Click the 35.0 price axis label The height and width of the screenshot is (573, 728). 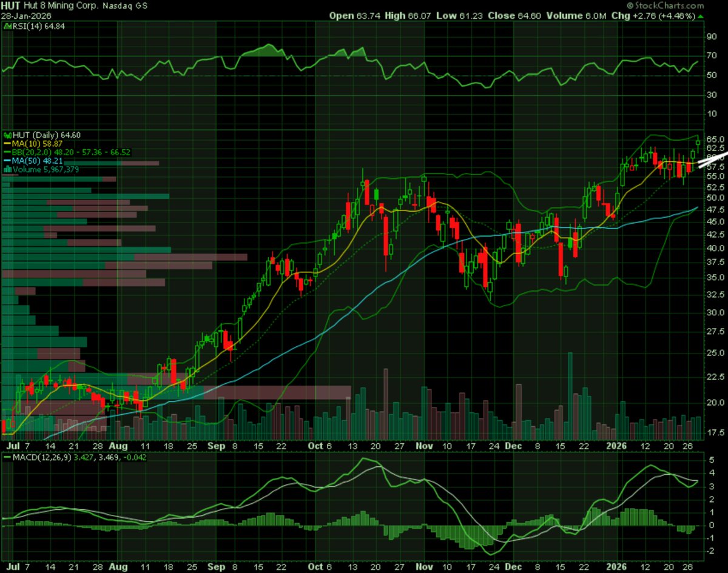[x=714, y=277]
